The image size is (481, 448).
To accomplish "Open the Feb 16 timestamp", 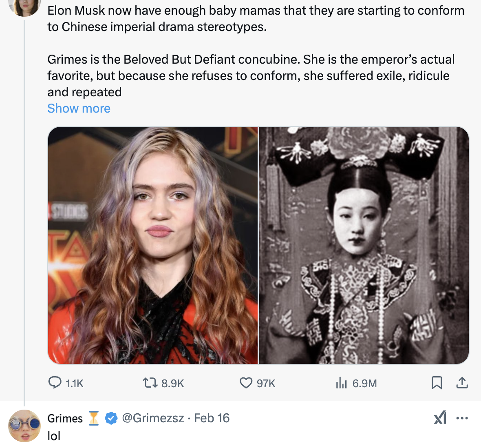I will pyautogui.click(x=212, y=418).
